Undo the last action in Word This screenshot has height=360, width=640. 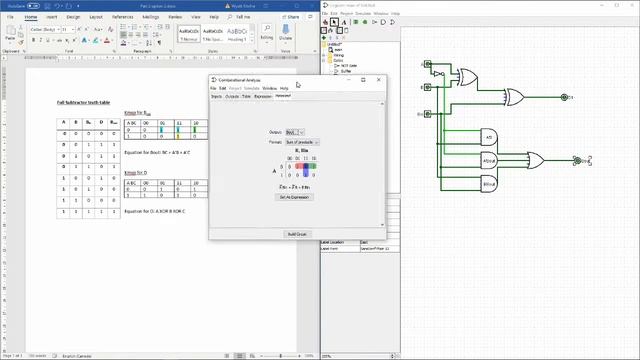[58, 6]
